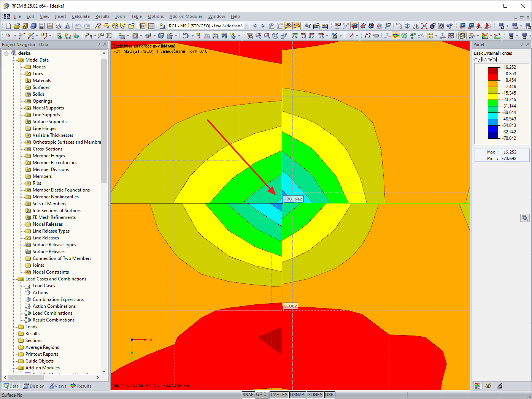Click the navigator vertical scrollbar thumb
532x399 pixels.
[x=104, y=122]
